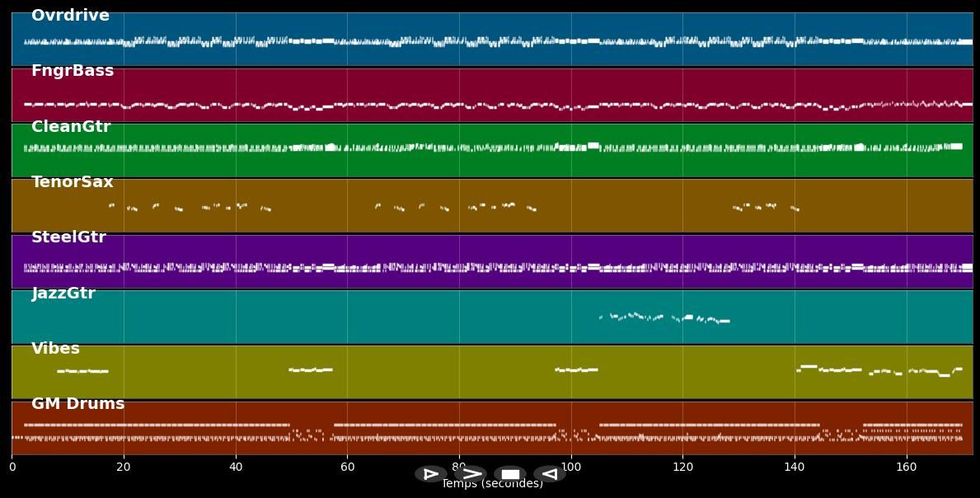Click the JazzGtr solo notes near 110 seconds
Screen dimensions: 980x498
click(x=631, y=316)
